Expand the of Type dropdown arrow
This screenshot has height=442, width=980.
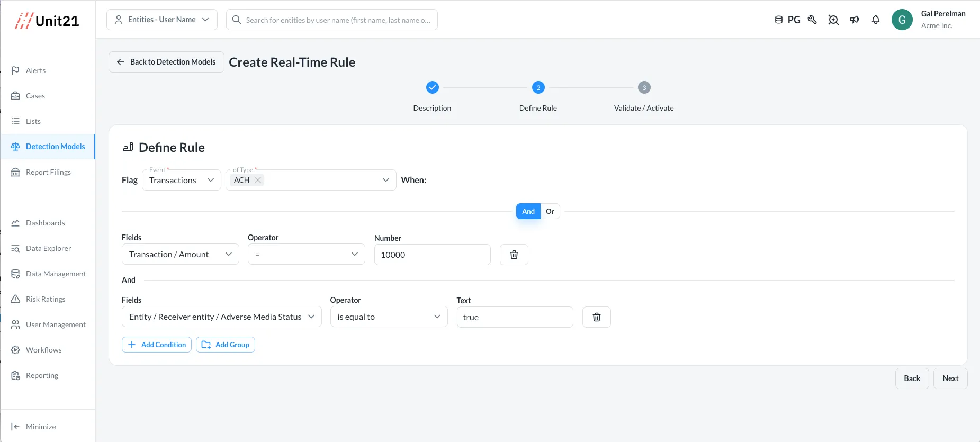point(385,180)
